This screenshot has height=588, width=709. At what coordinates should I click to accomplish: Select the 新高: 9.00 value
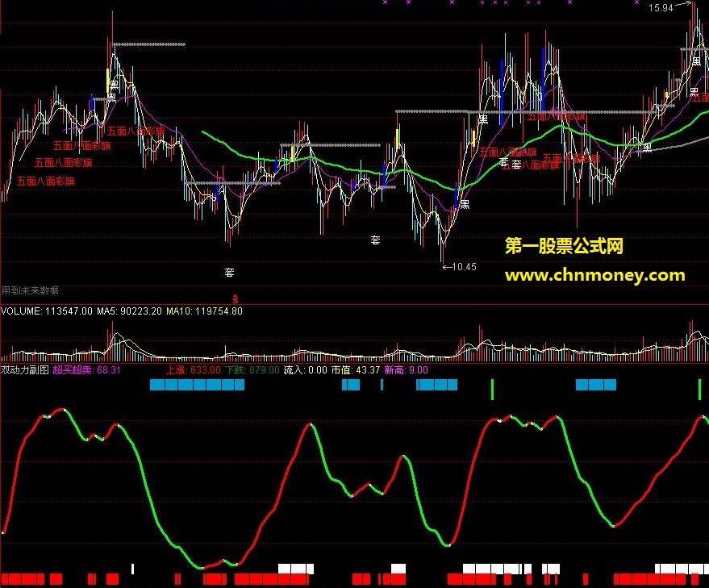[x=406, y=370]
